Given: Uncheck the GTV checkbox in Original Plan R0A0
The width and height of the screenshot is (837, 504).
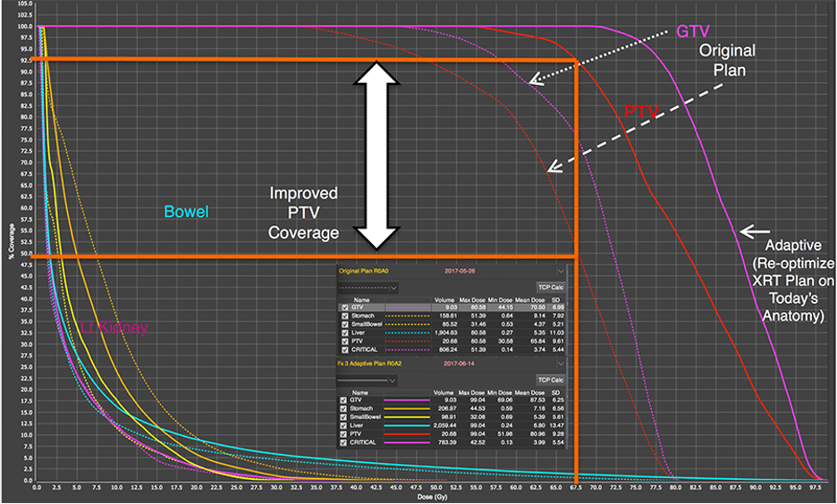Looking at the screenshot, I should click(x=345, y=307).
